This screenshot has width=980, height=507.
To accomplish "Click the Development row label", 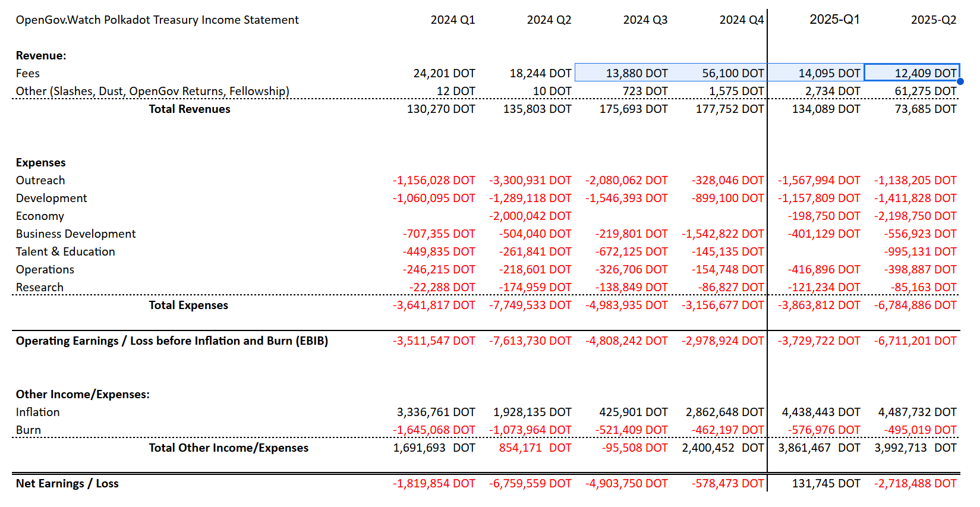I will click(52, 198).
